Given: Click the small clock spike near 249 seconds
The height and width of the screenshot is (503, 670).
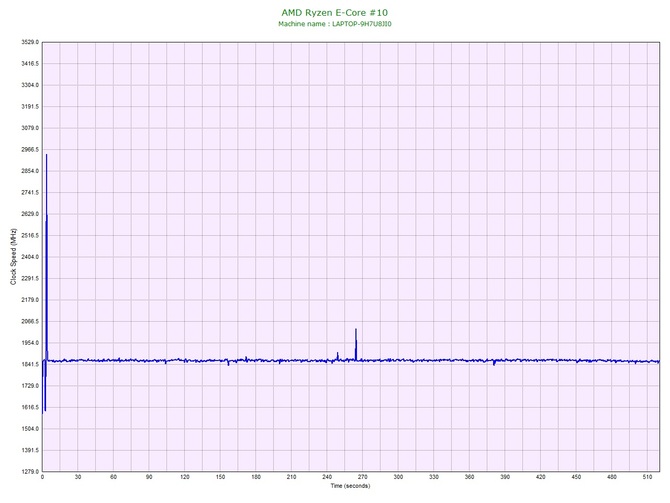Looking at the screenshot, I should (x=338, y=353).
